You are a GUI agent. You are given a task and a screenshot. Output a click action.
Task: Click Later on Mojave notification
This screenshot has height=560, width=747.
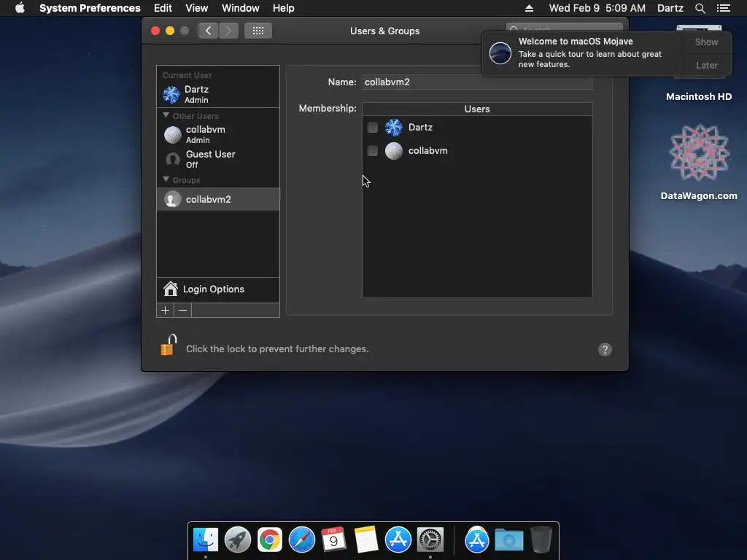706,65
